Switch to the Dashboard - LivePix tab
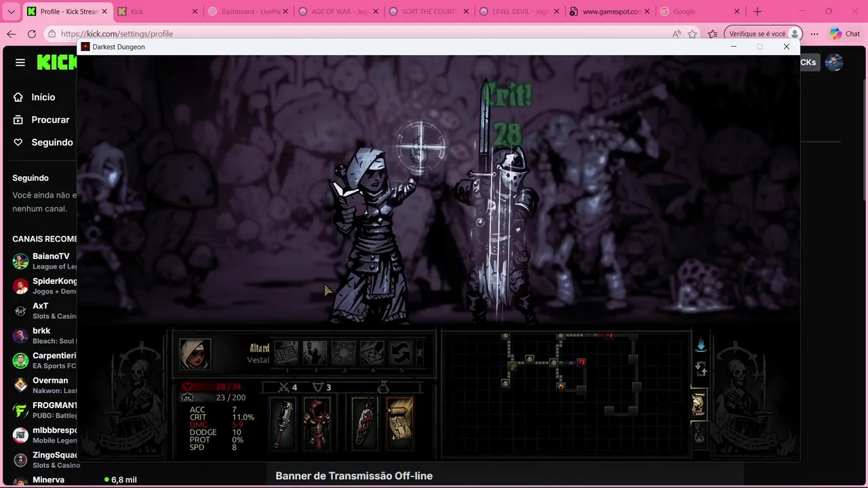Image resolution: width=868 pixels, height=488 pixels. [x=248, y=12]
